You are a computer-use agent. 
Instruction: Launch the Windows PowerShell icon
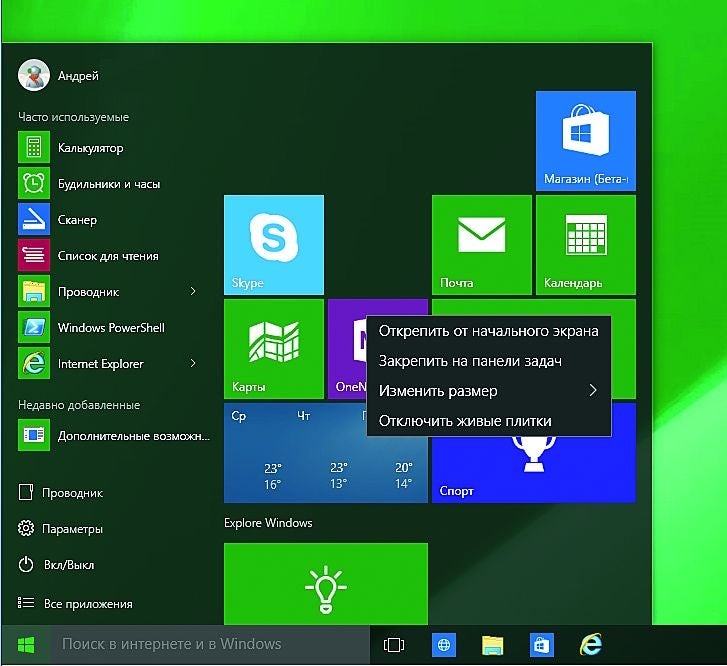click(34, 327)
